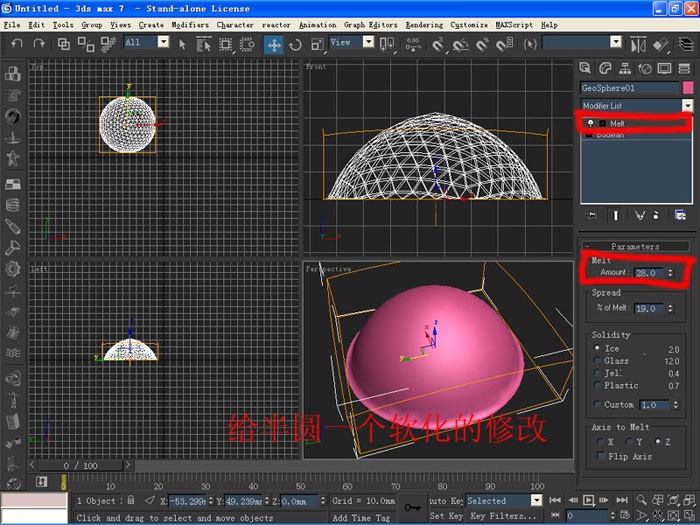Image resolution: width=700 pixels, height=525 pixels.
Task: Click the time slider frame 0 / 100
Action: [80, 466]
